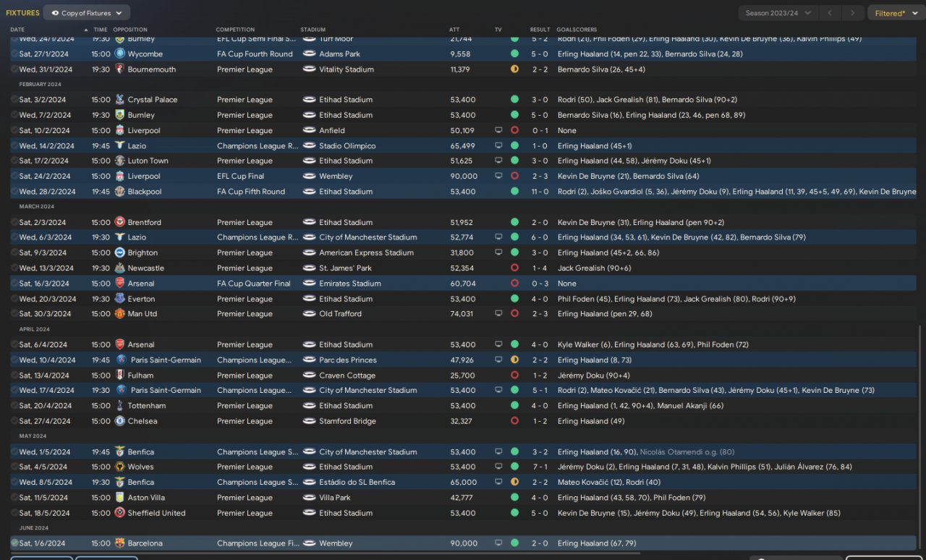Screen dimensions: 926x560
Task: Click the Brentford club badge
Action: coord(119,222)
